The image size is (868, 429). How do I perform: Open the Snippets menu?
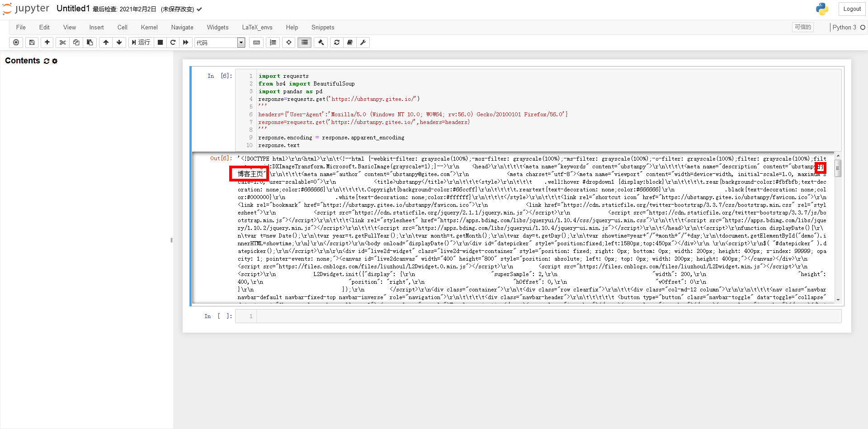(323, 28)
